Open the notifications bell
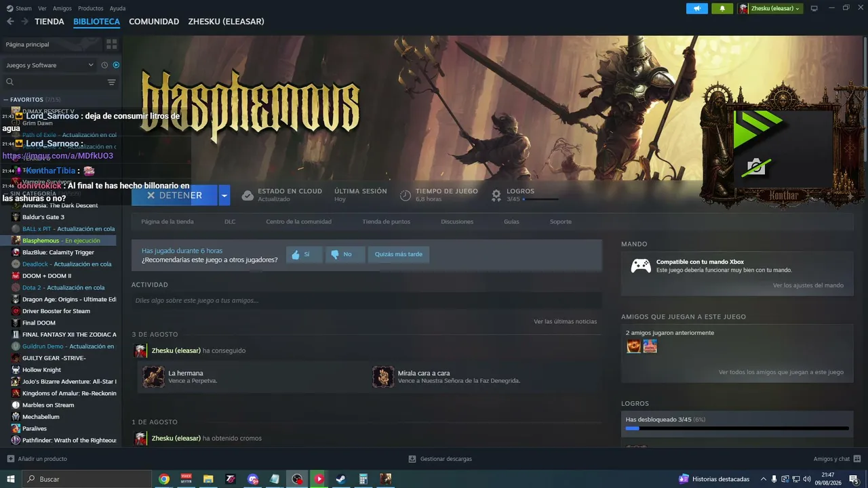The width and height of the screenshot is (868, 488). 722,8
